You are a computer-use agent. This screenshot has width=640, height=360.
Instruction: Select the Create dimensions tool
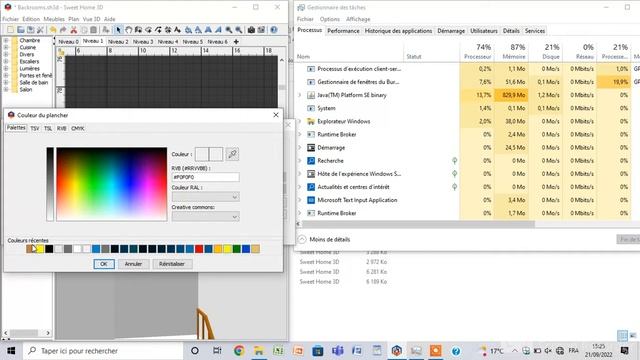(x=168, y=30)
